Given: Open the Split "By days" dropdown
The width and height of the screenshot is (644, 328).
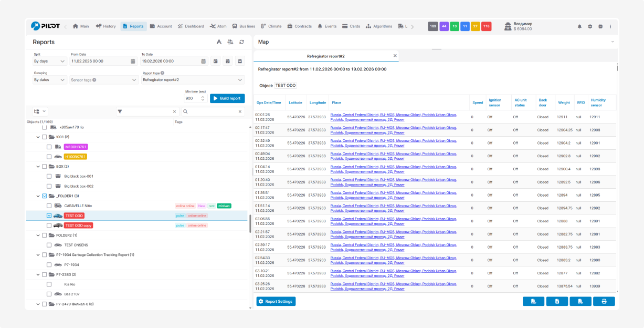Looking at the screenshot, I should pyautogui.click(x=49, y=61).
